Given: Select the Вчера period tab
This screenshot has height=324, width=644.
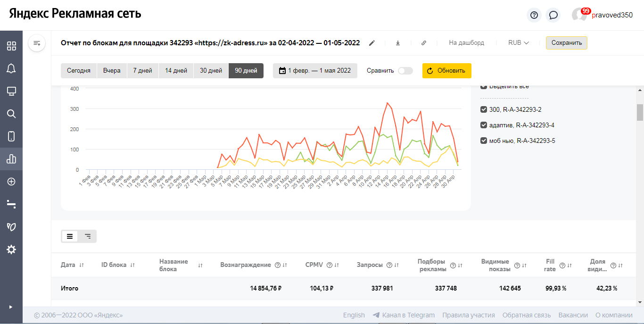Looking at the screenshot, I should pyautogui.click(x=112, y=71).
